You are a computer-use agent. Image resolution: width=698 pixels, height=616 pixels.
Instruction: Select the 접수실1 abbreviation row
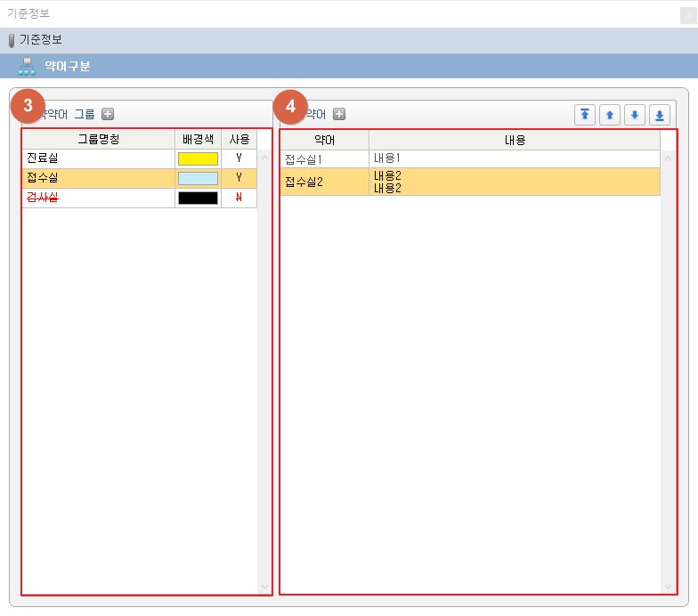click(x=324, y=158)
